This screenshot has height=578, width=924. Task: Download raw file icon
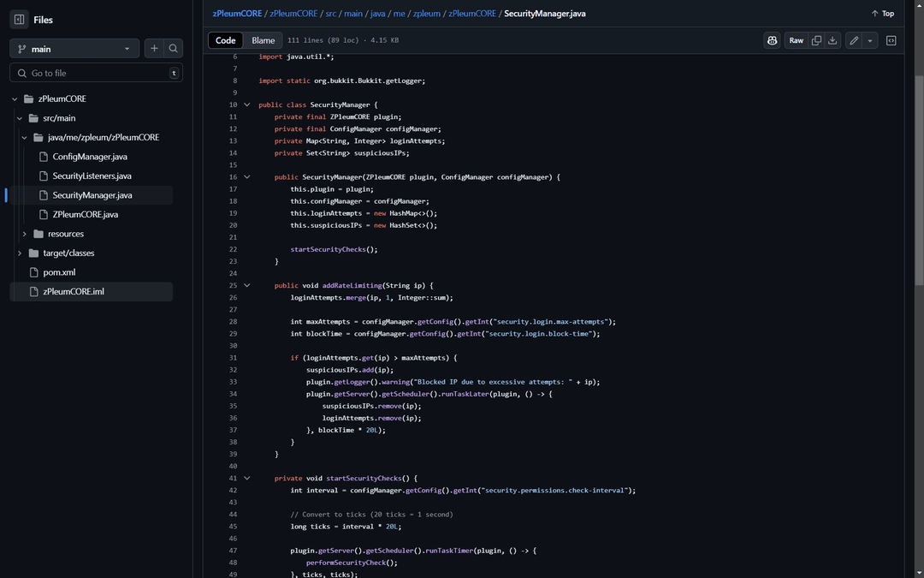coord(832,40)
